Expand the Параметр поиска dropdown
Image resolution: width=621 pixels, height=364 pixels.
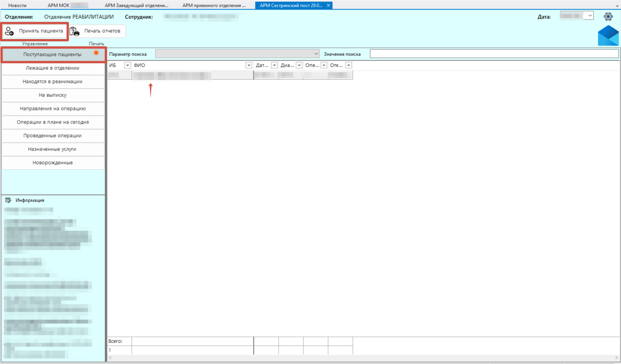point(316,54)
